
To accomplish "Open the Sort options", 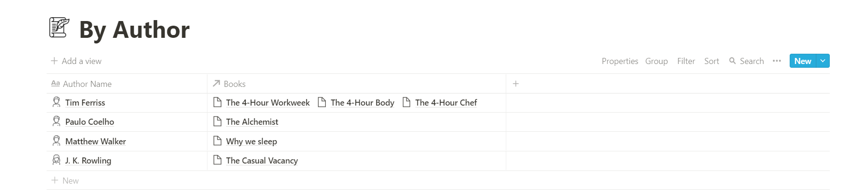I will pyautogui.click(x=711, y=61).
